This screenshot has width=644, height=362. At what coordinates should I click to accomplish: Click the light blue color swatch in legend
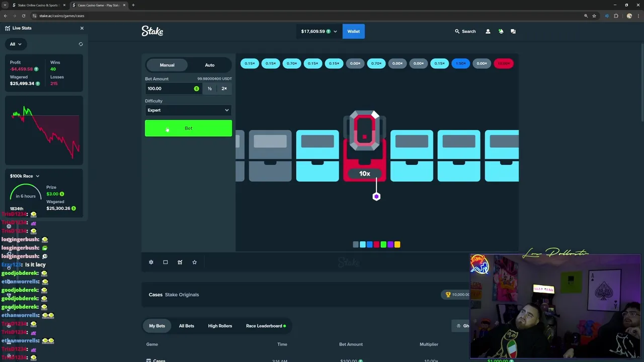pyautogui.click(x=363, y=244)
